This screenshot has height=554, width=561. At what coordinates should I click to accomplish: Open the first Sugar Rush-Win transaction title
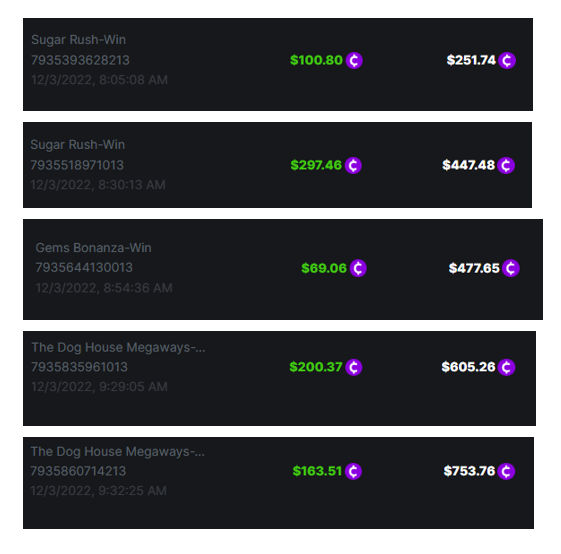click(78, 40)
